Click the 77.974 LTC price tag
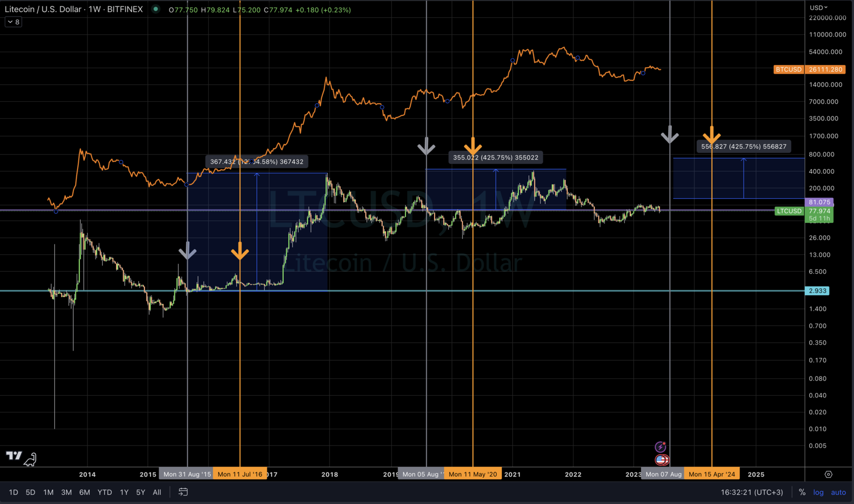Viewport: 854px width, 504px height. pyautogui.click(x=819, y=211)
